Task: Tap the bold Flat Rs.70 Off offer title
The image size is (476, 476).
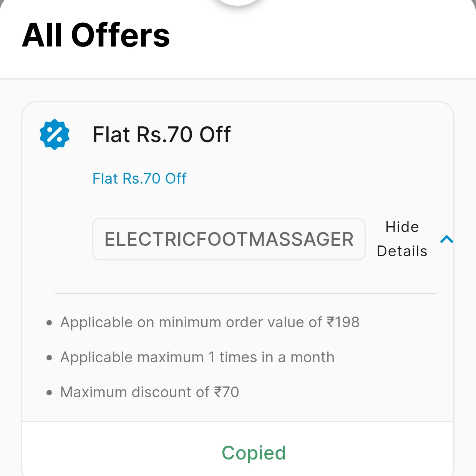Action: click(x=161, y=134)
